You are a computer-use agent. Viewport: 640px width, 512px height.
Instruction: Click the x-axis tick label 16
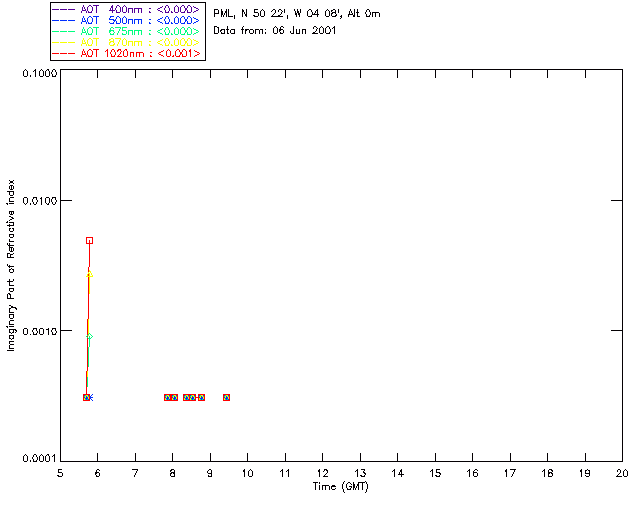[473, 473]
